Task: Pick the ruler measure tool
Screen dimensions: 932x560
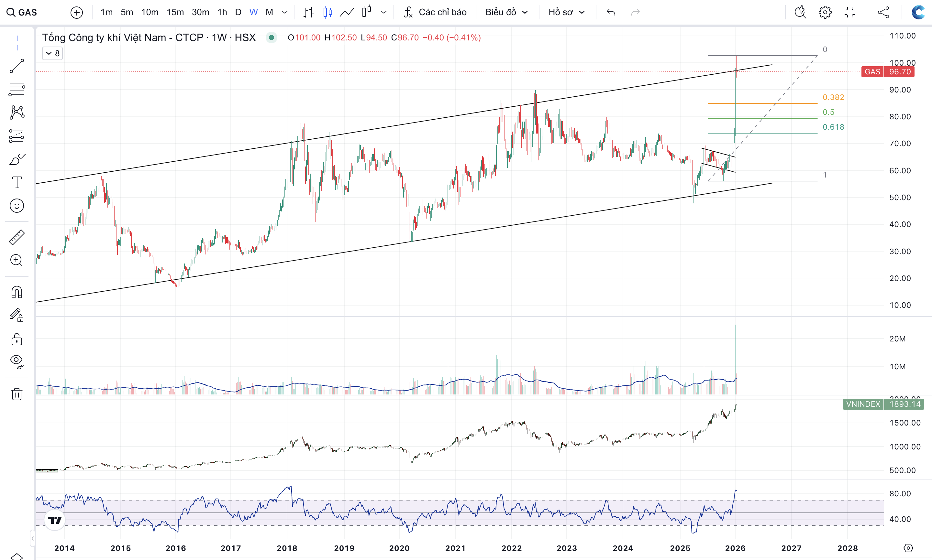Action: click(x=17, y=237)
